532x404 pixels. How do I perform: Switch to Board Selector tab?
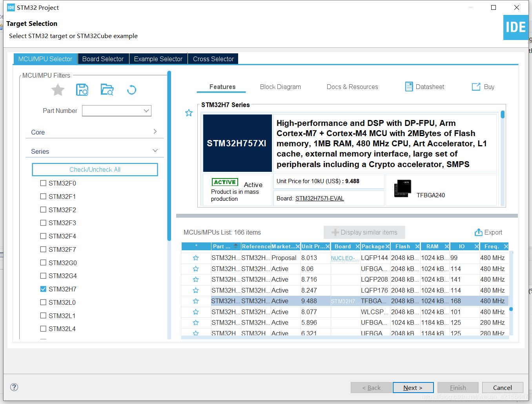pos(103,59)
